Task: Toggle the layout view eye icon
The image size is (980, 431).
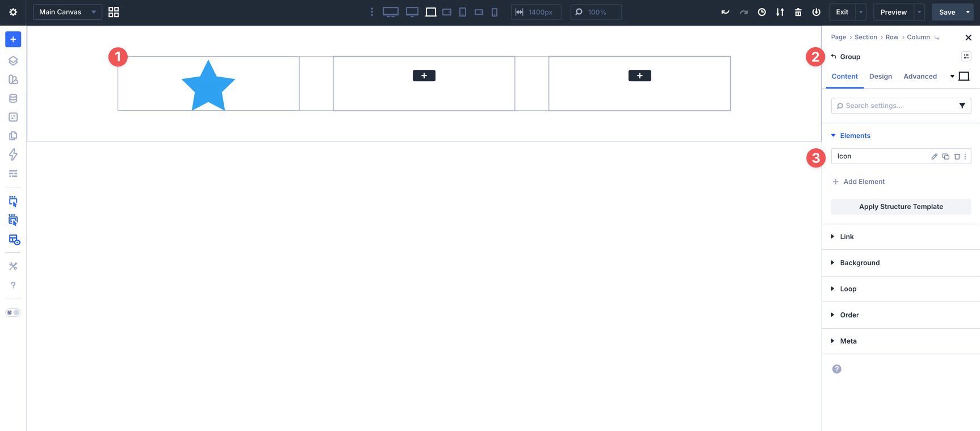Action: [x=14, y=240]
